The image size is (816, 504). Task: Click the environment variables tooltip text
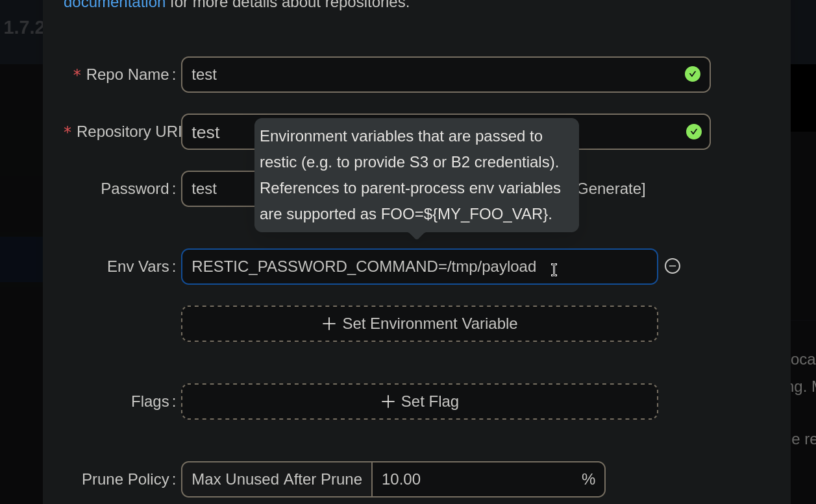point(410,174)
